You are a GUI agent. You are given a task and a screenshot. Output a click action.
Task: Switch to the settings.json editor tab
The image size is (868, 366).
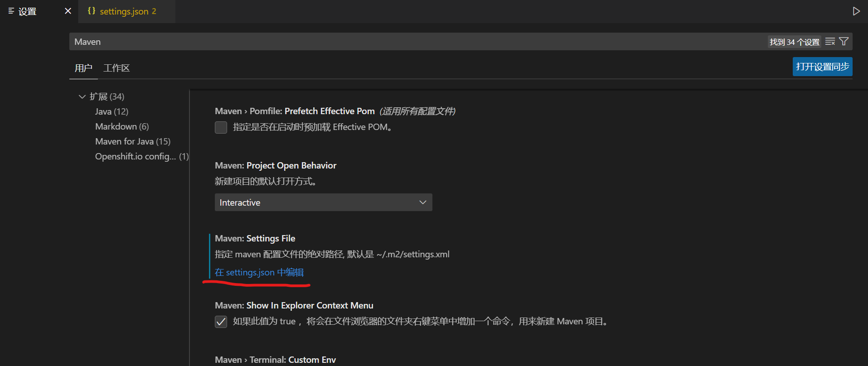click(x=127, y=11)
